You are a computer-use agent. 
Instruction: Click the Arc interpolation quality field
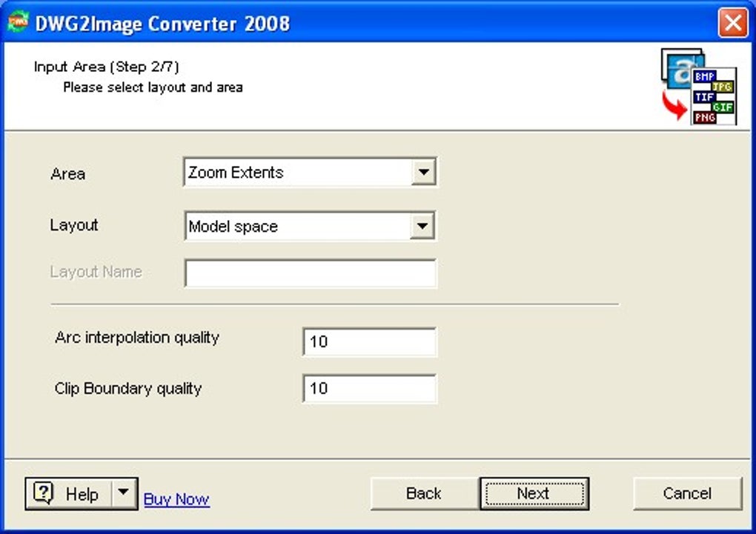368,341
